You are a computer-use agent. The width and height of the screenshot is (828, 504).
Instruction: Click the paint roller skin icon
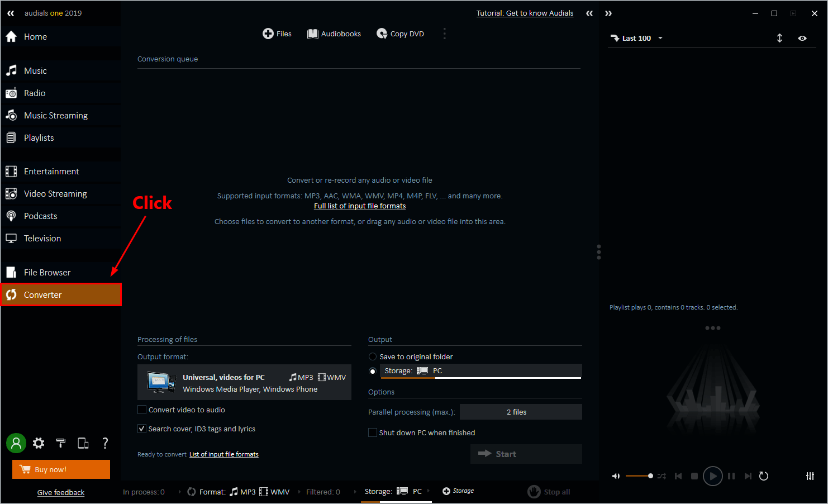[61, 443]
